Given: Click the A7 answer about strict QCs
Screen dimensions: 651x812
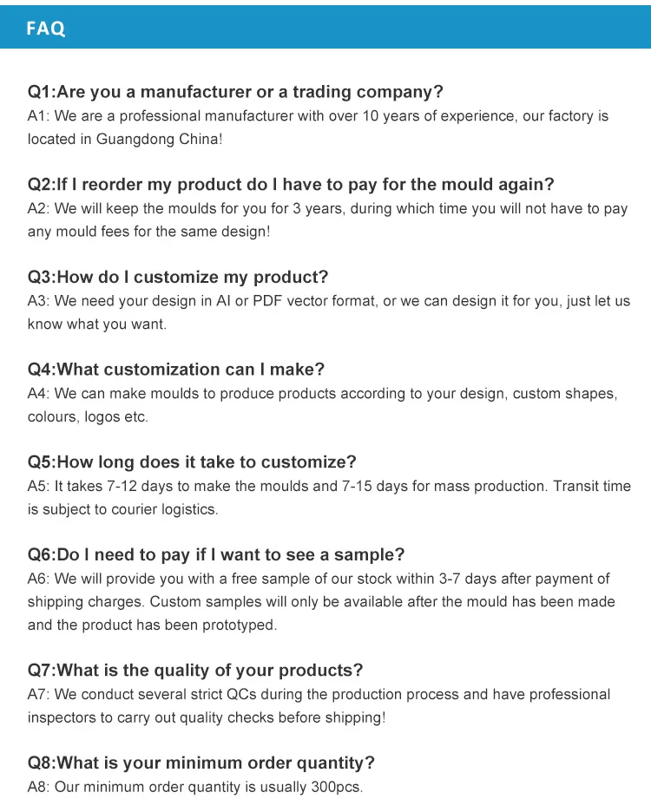Looking at the screenshot, I should pos(319,705).
